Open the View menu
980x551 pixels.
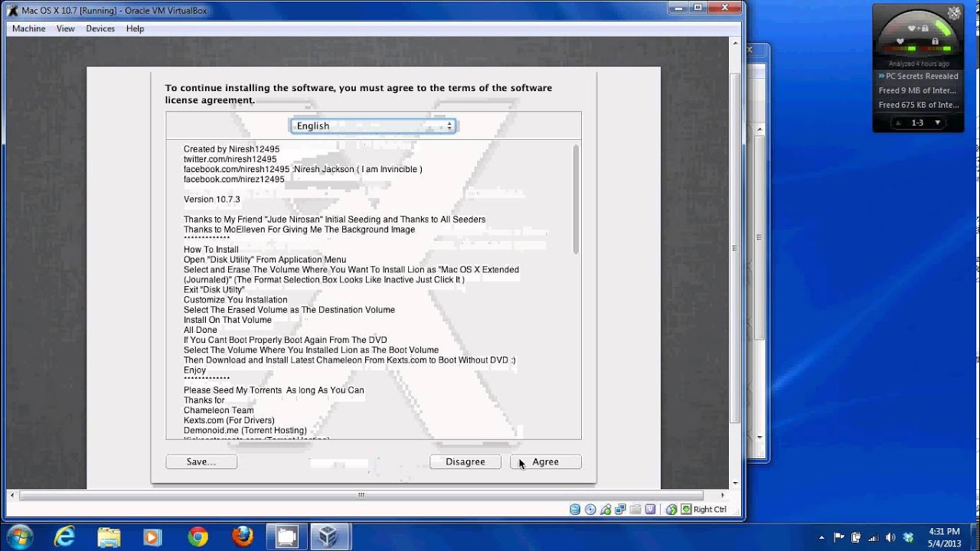tap(66, 28)
